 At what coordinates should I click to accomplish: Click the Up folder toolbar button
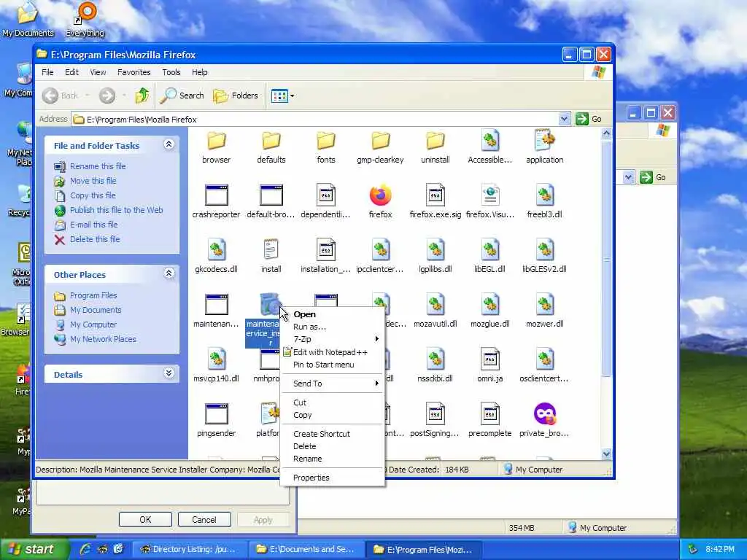pos(142,96)
